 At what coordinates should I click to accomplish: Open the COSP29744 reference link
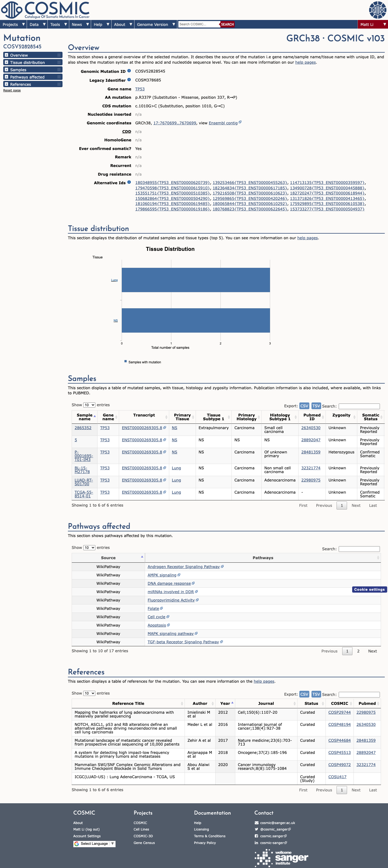(339, 712)
